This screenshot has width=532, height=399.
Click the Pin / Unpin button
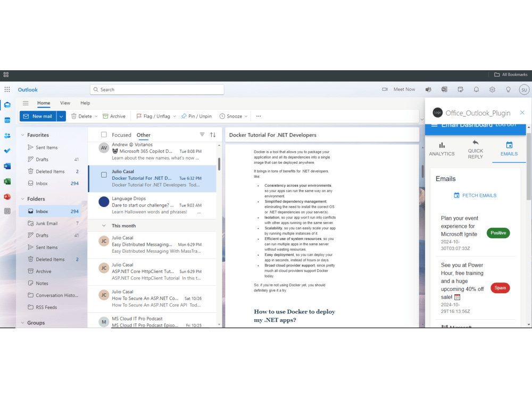(x=196, y=116)
